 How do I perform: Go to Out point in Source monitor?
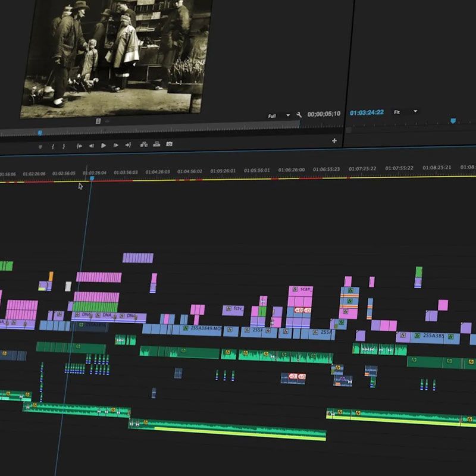(x=128, y=145)
